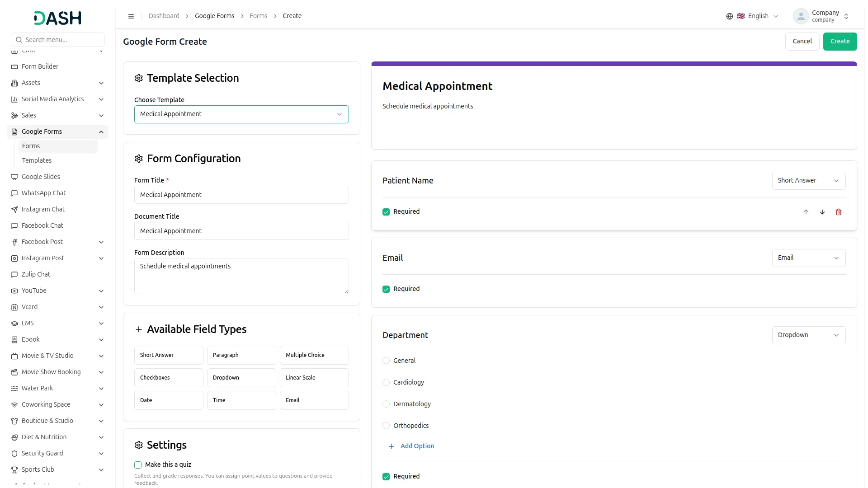Uncheck Required for Department field
The width and height of the screenshot is (868, 488).
pos(386,477)
